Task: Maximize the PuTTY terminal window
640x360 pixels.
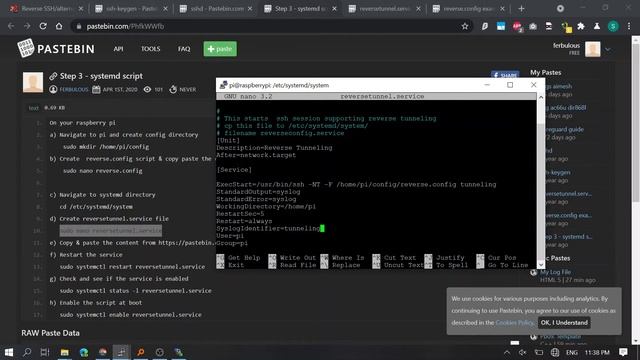Action: tap(510, 85)
